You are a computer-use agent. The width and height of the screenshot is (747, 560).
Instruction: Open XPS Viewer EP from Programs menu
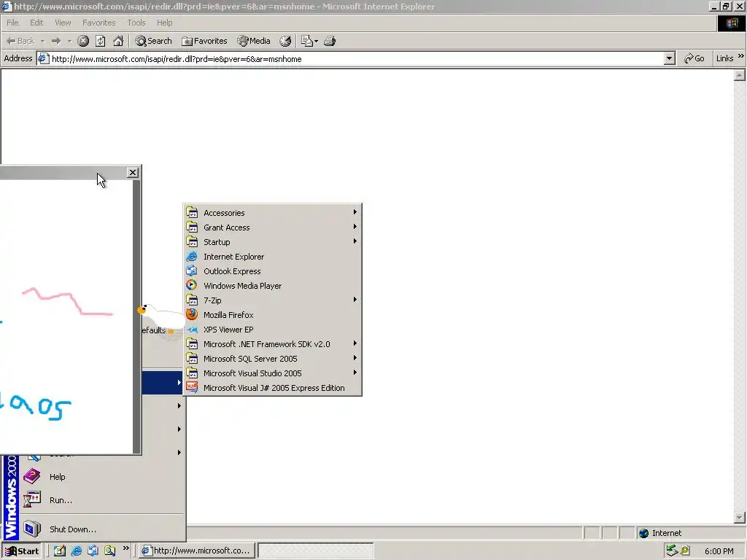point(273,330)
